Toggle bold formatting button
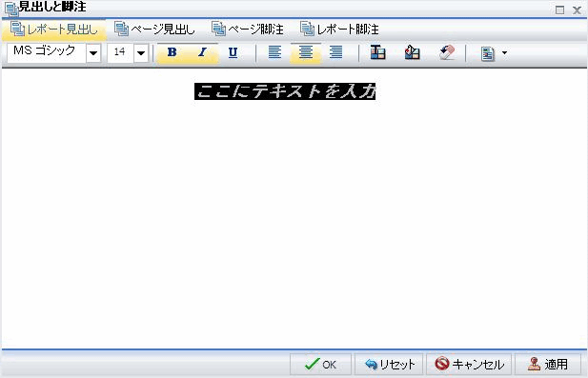588x378 pixels. (x=172, y=52)
